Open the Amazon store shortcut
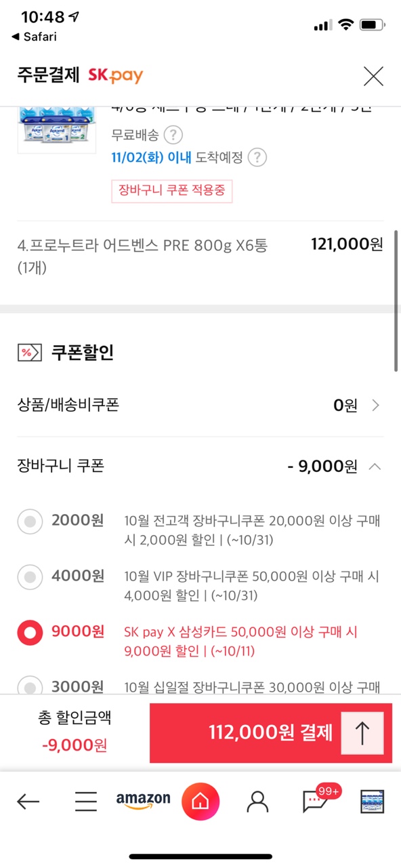Image resolution: width=401 pixels, height=868 pixels. click(x=143, y=801)
